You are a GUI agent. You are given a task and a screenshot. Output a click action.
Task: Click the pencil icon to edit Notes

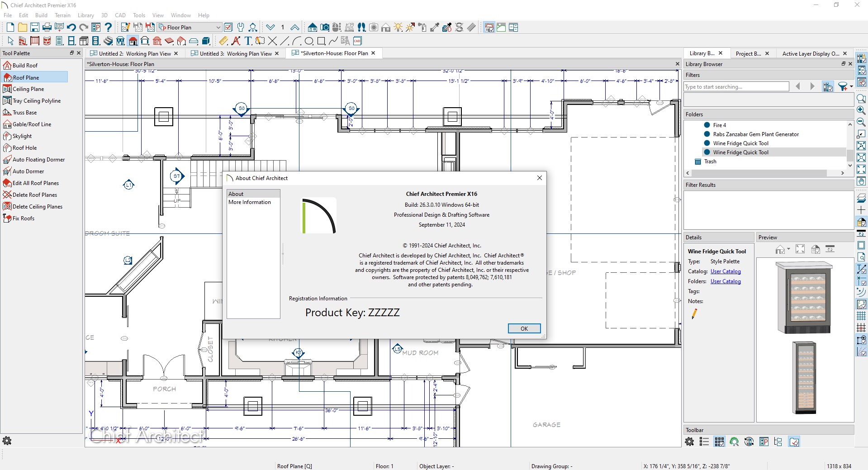click(694, 313)
